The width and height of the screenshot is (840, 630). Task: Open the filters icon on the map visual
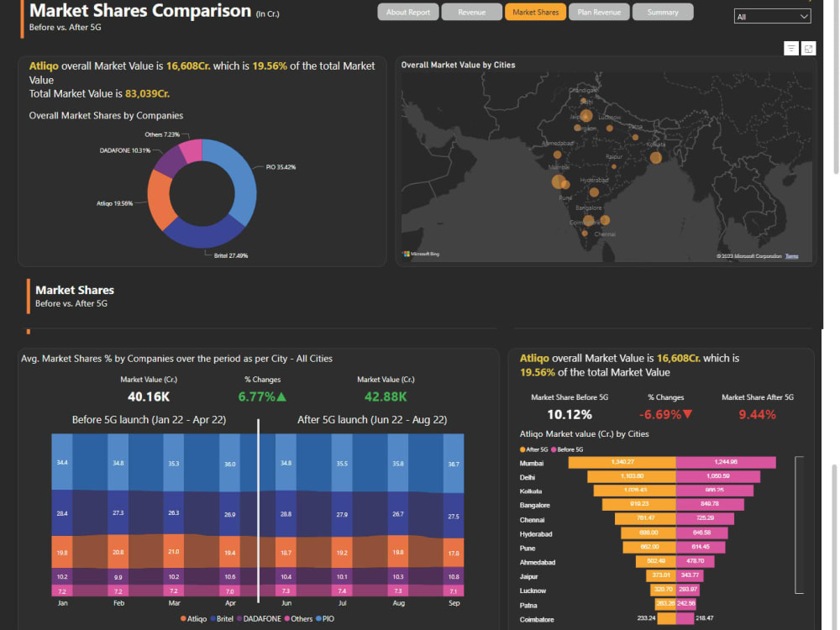[790, 49]
